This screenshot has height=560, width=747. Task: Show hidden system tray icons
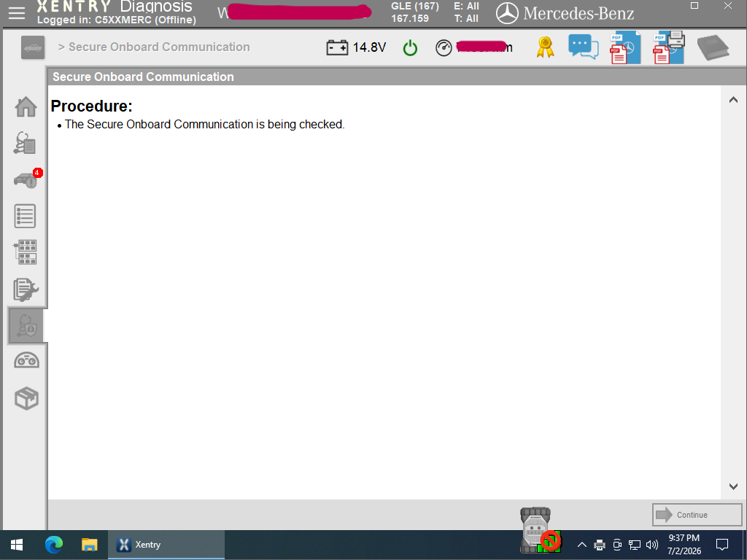[x=581, y=545]
